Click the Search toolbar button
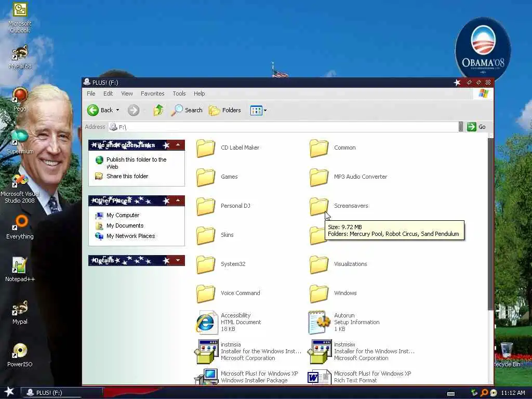The height and width of the screenshot is (399, 532). (187, 110)
